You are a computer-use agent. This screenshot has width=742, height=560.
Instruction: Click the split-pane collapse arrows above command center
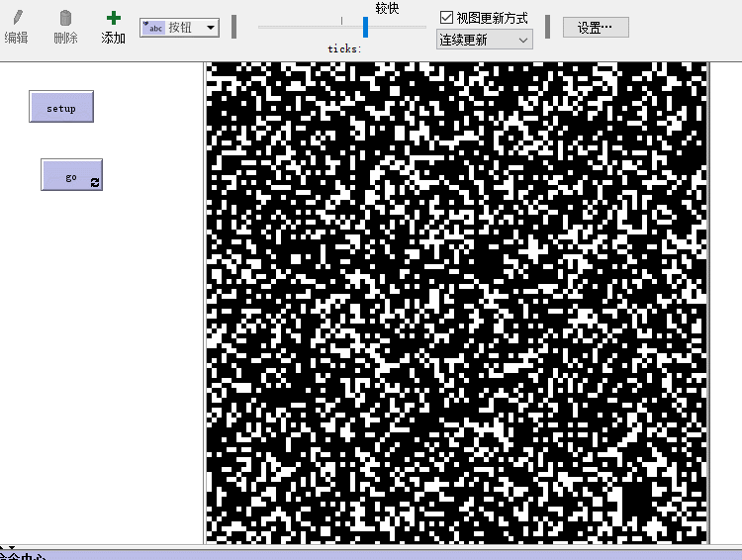point(7,547)
